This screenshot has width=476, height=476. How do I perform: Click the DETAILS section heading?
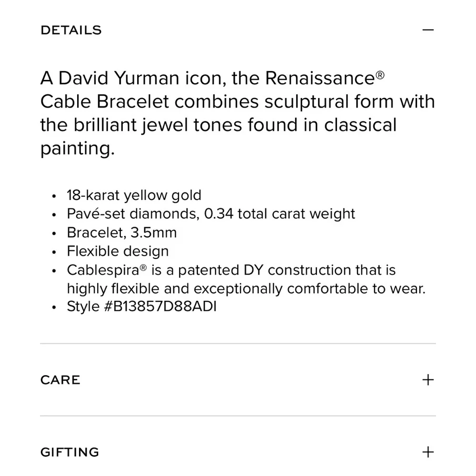[71, 30]
